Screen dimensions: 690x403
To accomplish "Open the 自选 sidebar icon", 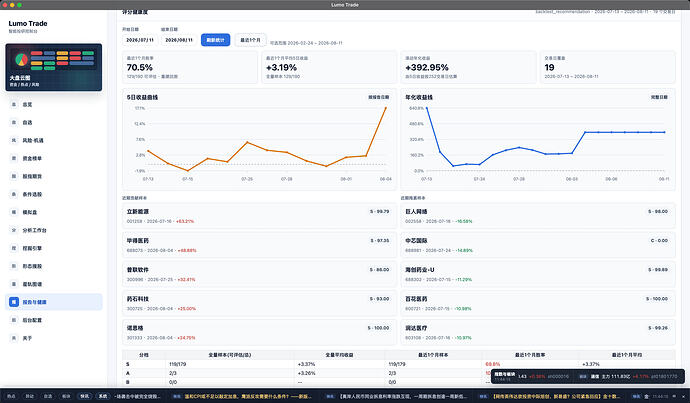I will coord(14,122).
